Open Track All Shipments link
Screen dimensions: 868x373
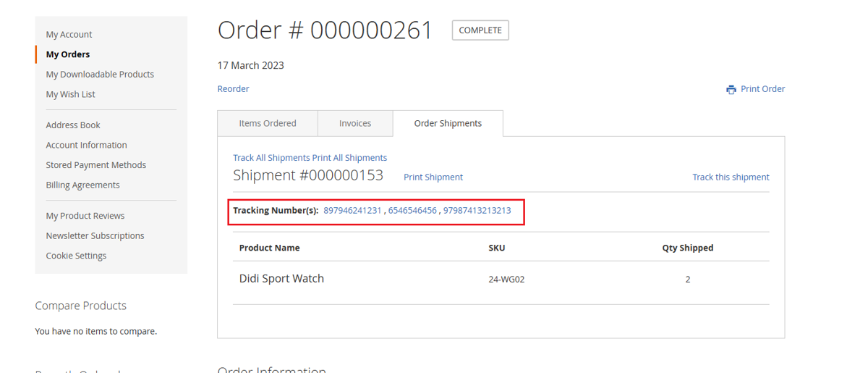(271, 157)
